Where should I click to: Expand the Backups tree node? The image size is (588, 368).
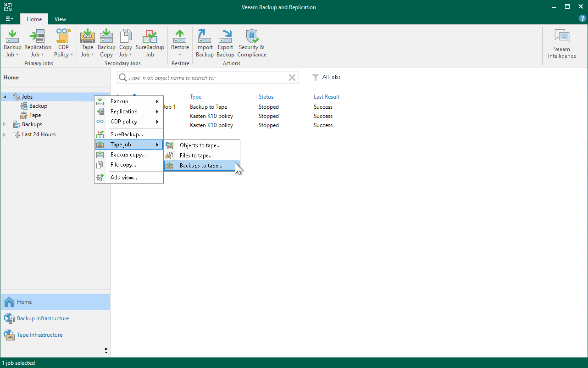coord(5,124)
